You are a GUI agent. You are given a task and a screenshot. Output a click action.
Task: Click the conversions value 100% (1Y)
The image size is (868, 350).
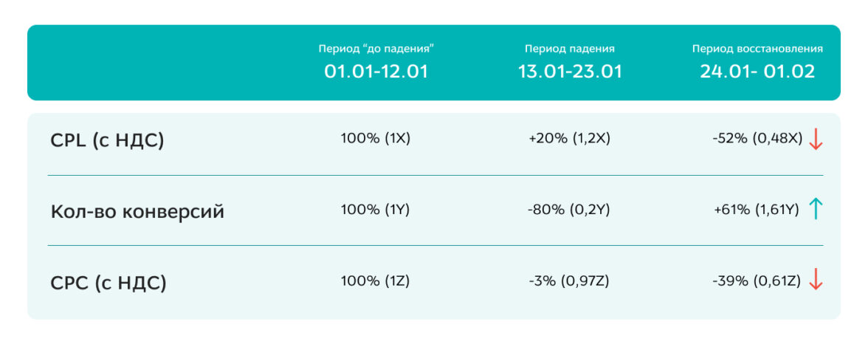pyautogui.click(x=375, y=210)
